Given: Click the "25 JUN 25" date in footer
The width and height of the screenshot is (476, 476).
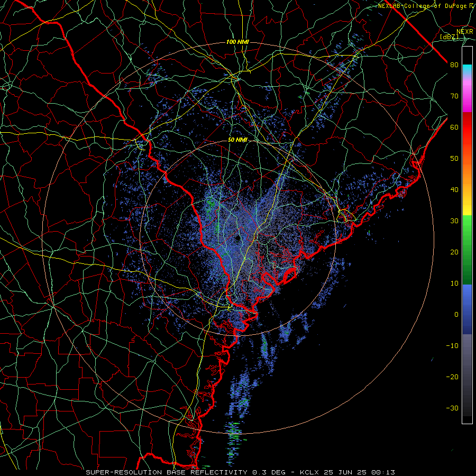Looking at the screenshot, I should (x=346, y=472).
